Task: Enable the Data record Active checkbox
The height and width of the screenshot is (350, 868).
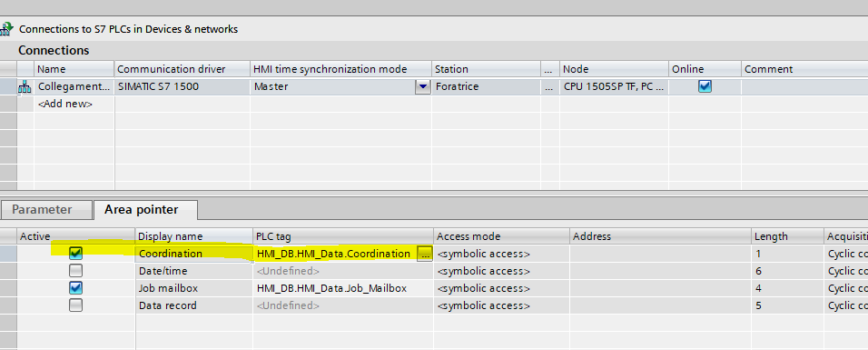Action: pyautogui.click(x=76, y=305)
